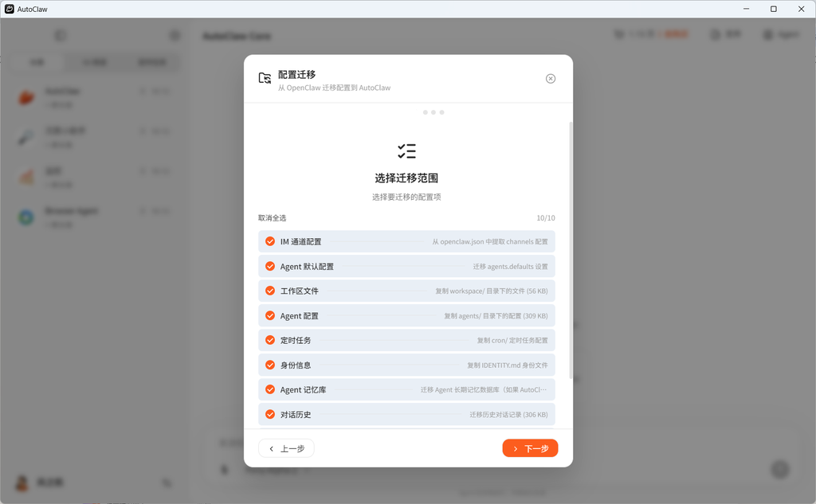Click subtitle '从 OpenClaw 迁移配置到 AutoClaw'
The width and height of the screenshot is (816, 504).
pos(334,88)
